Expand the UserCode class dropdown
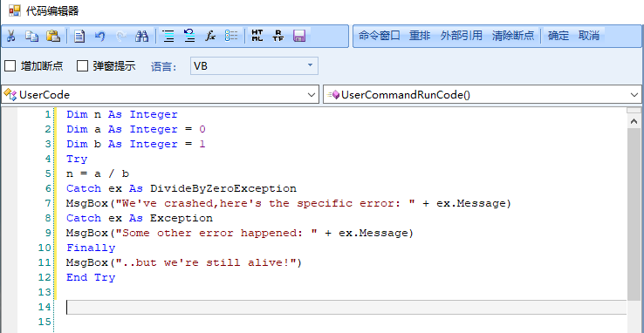The image size is (644, 333). [161, 95]
